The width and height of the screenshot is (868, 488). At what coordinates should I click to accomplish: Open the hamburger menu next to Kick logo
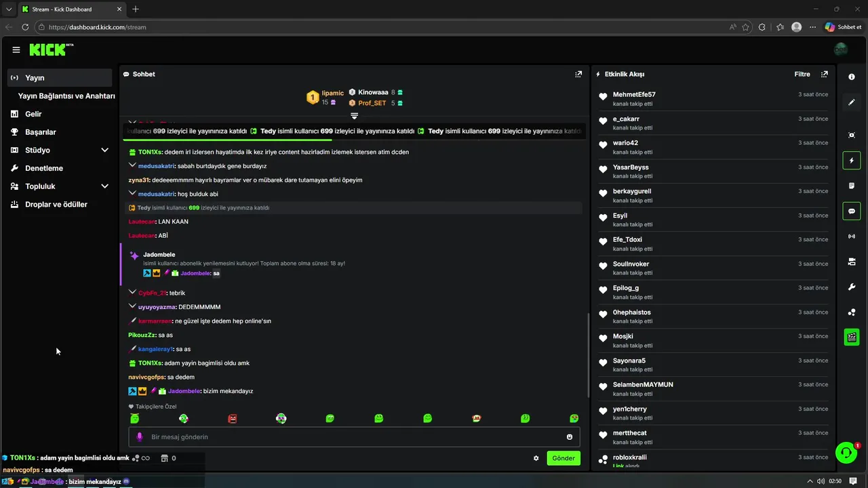16,49
